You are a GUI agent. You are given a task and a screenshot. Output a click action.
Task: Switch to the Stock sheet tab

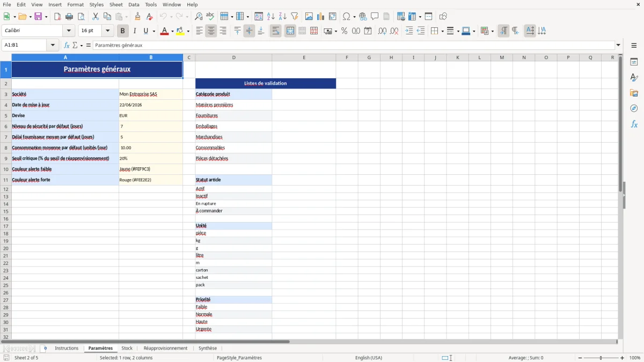(127, 349)
